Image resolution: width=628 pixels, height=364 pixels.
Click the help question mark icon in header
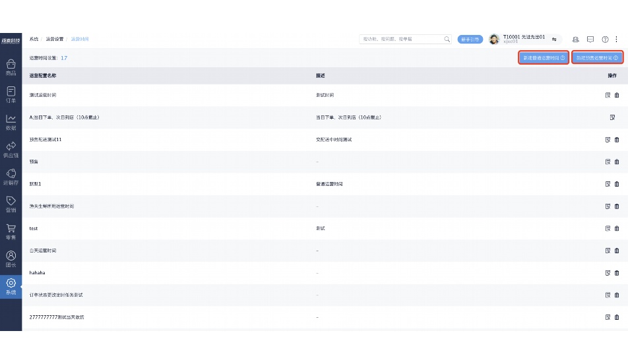[605, 40]
